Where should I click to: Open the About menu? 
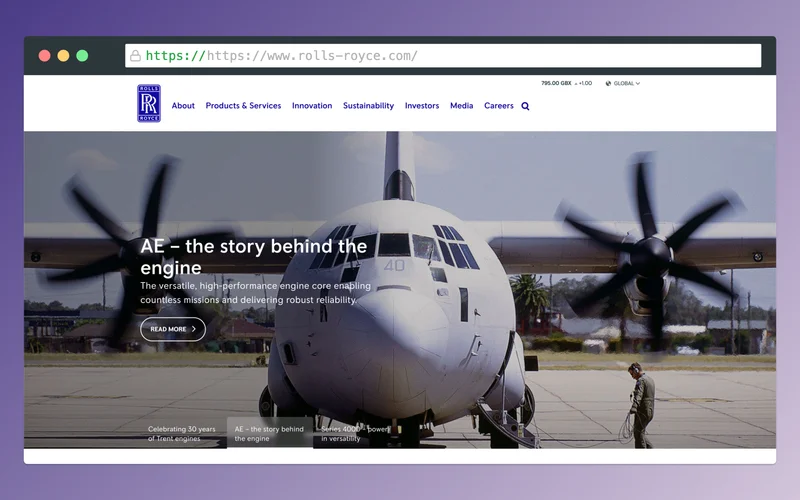point(183,106)
